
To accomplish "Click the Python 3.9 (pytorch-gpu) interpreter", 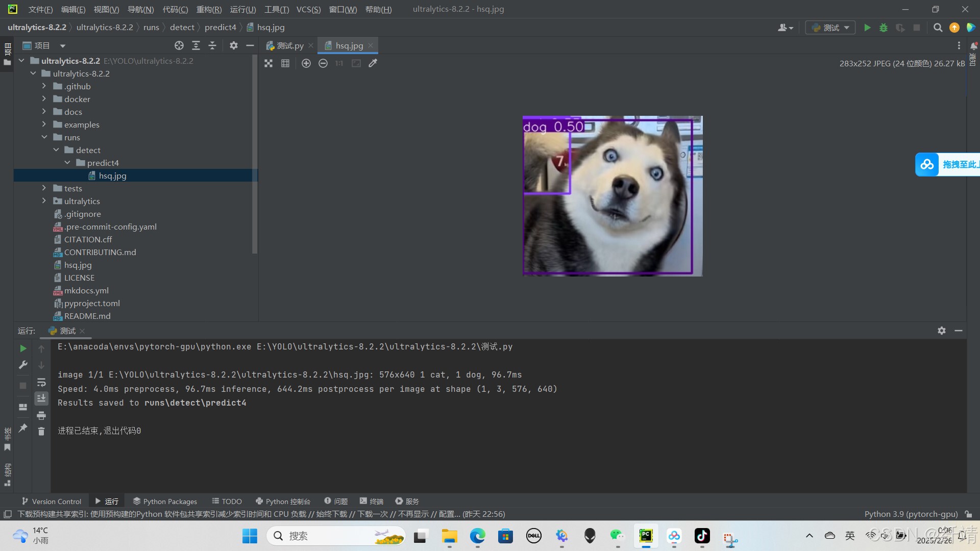I will pos(911,514).
